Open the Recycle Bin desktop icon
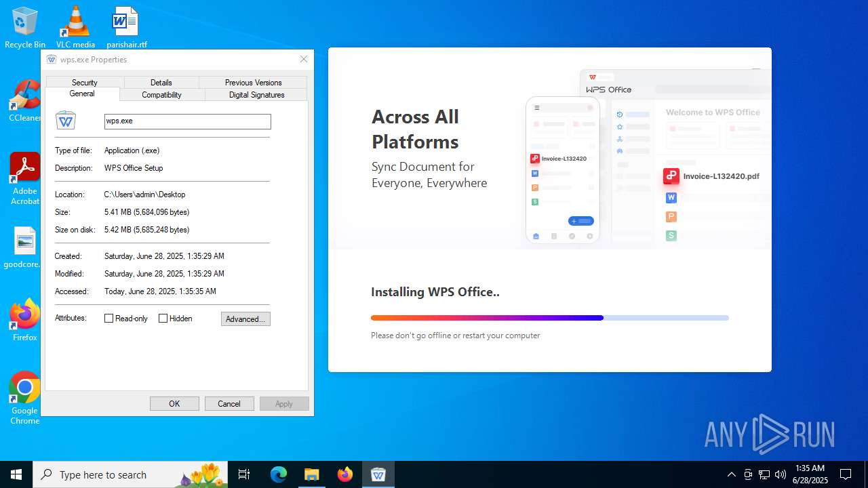 (24, 28)
